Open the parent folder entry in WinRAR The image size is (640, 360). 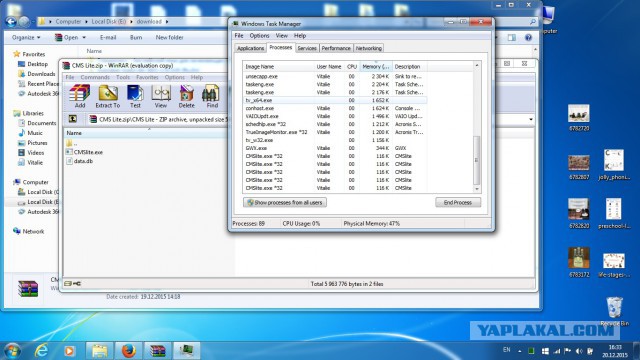[71, 143]
